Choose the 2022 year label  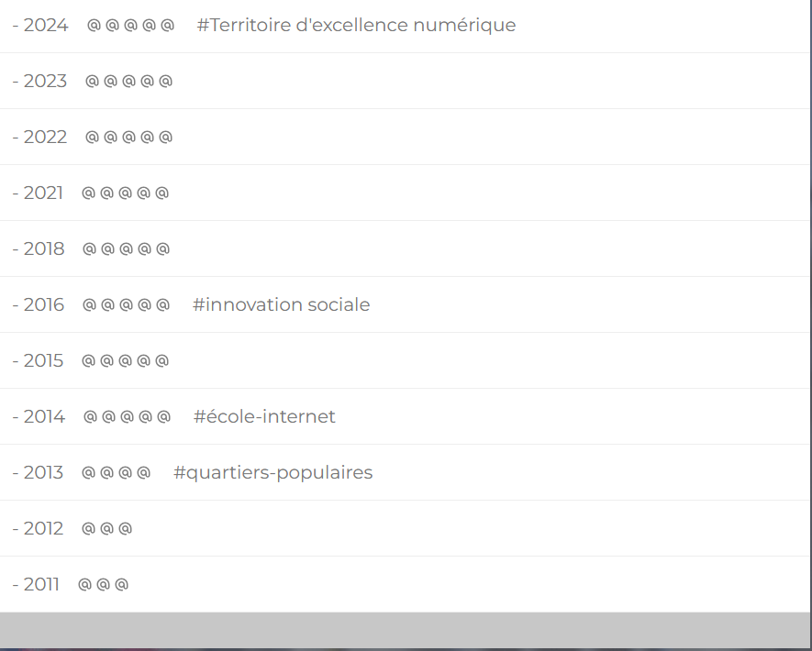(45, 138)
